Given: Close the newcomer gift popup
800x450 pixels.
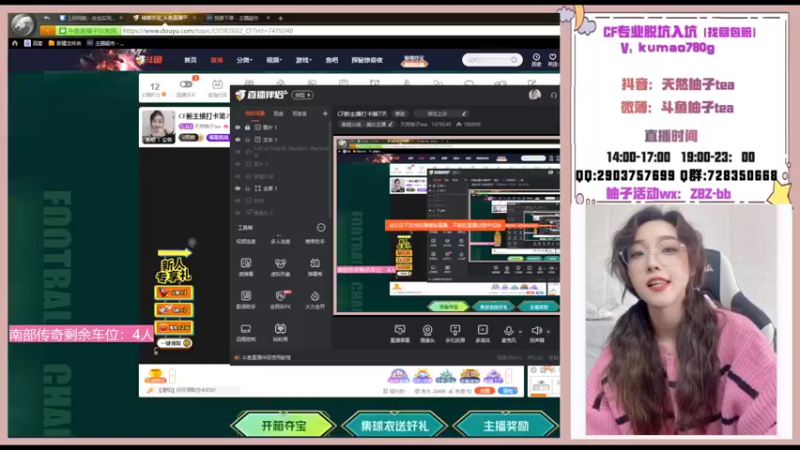Looking at the screenshot, I should 192,242.
